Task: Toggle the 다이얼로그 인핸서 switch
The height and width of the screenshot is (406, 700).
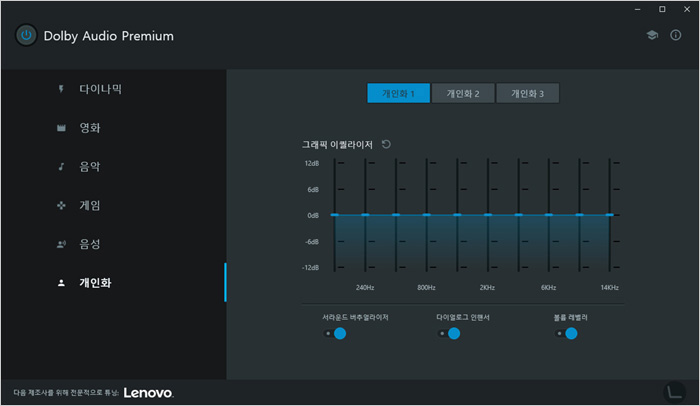Action: tap(449, 333)
